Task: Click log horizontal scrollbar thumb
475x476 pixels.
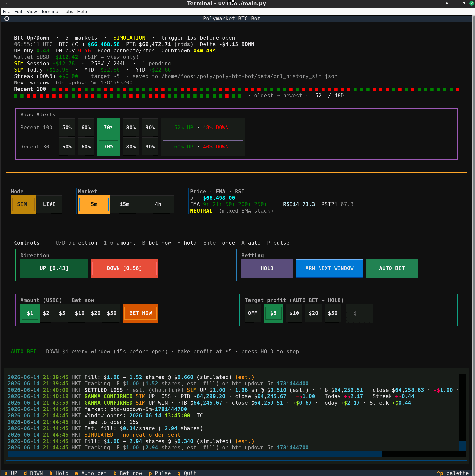Action: point(195,454)
